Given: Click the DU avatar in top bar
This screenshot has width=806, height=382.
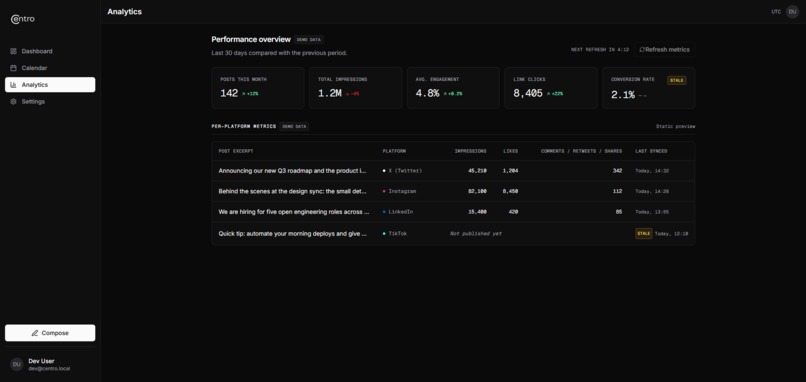Looking at the screenshot, I should pyautogui.click(x=792, y=12).
